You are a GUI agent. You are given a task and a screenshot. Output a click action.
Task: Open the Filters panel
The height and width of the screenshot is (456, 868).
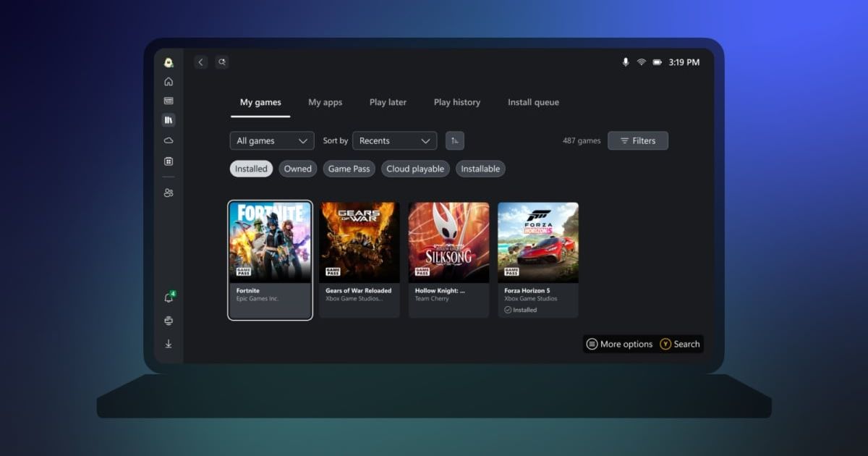[x=638, y=140]
